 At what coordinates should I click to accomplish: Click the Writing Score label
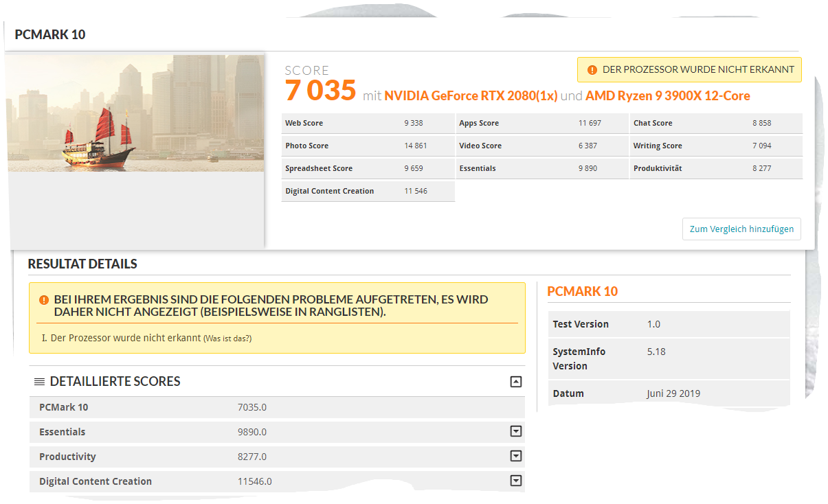pyautogui.click(x=658, y=146)
